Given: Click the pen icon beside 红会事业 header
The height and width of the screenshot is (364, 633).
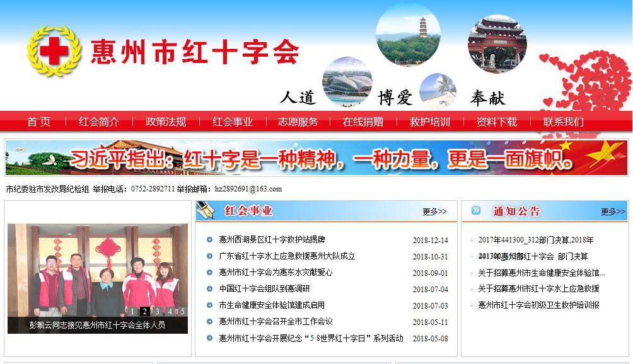Looking at the screenshot, I should click(x=206, y=210).
